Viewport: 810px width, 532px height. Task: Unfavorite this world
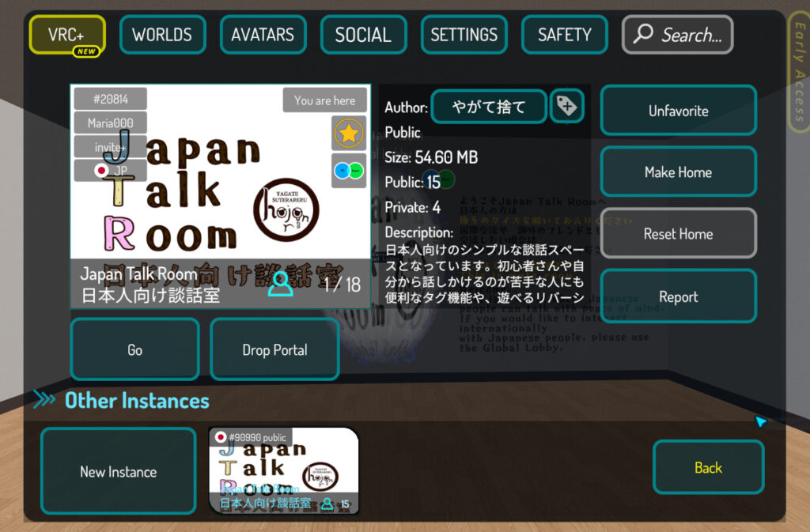(x=678, y=111)
